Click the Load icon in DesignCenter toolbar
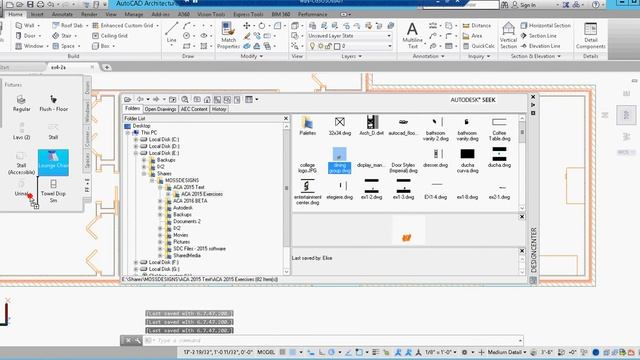 (128, 100)
